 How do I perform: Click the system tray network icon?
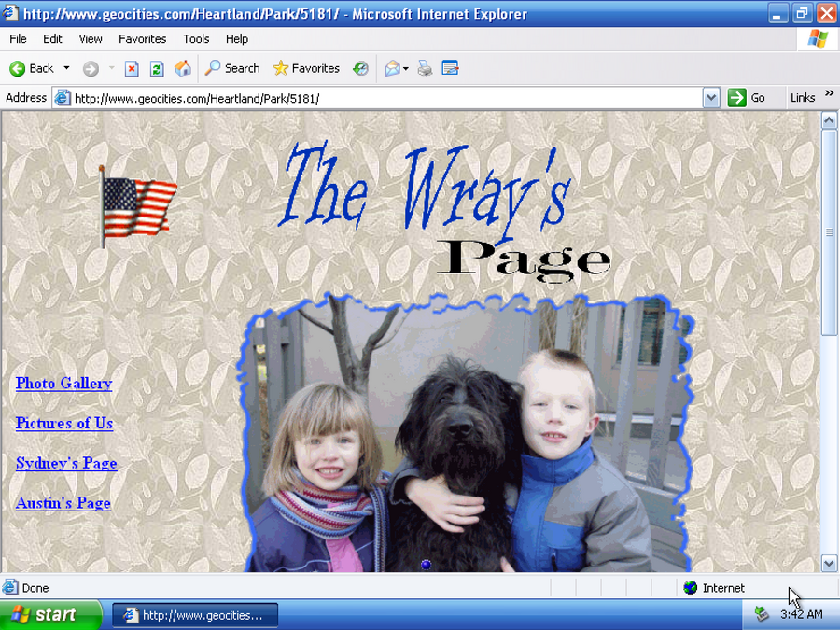pyautogui.click(x=762, y=614)
